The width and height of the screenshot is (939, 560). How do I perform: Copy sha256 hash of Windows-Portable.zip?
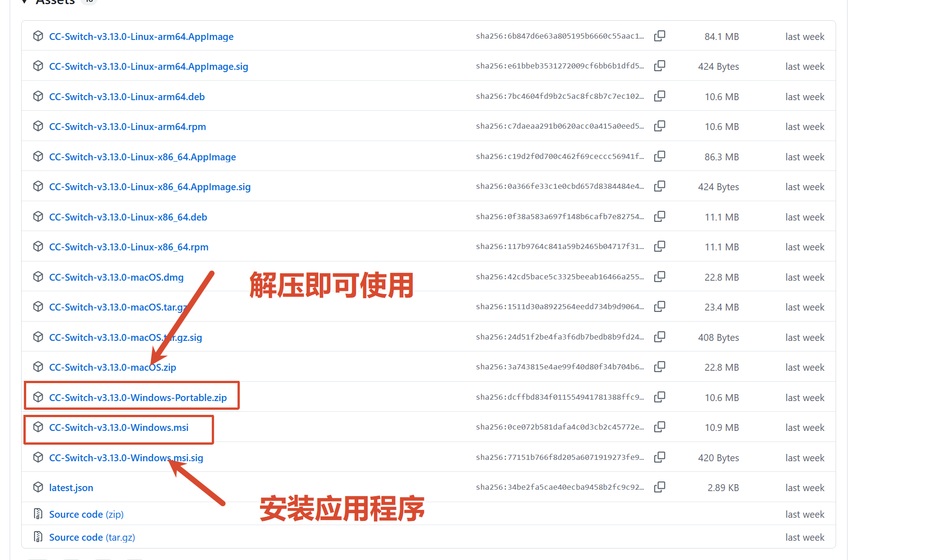(659, 397)
